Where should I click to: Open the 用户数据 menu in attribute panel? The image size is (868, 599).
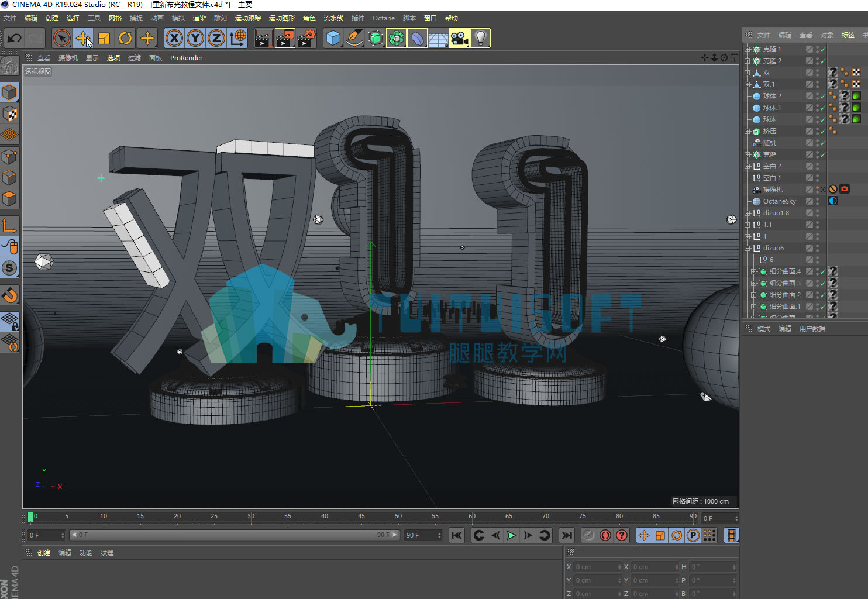[812, 329]
